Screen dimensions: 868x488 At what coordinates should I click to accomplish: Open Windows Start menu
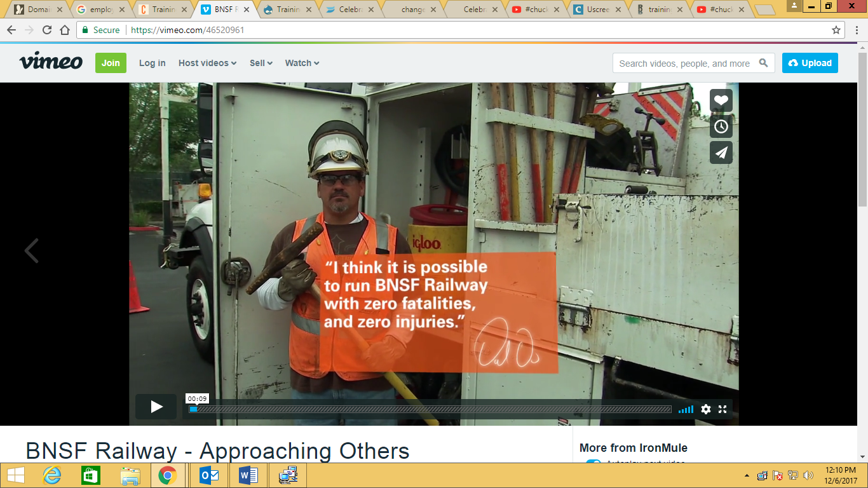click(17, 475)
